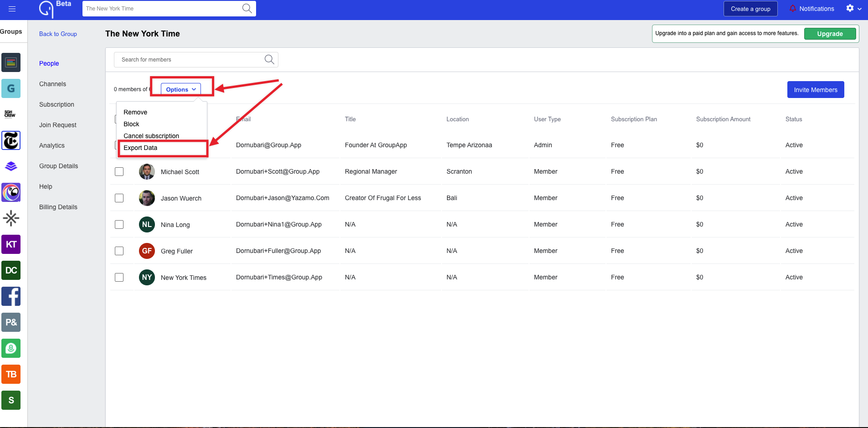This screenshot has width=868, height=428.
Task: Click the GF avatar for Greg Fuller
Action: pyautogui.click(x=147, y=251)
